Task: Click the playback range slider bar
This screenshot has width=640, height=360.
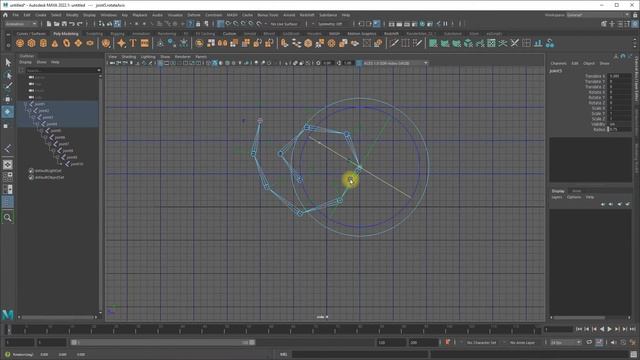Action: coord(163,342)
